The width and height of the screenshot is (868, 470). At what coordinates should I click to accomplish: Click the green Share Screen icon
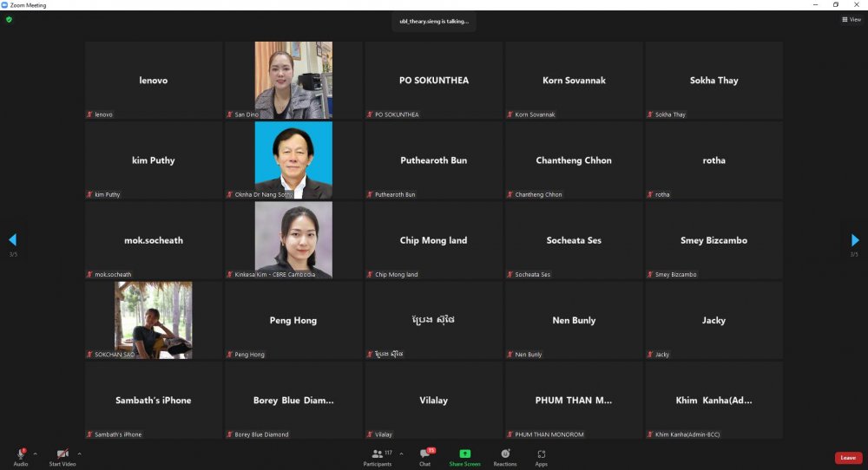[x=464, y=454]
